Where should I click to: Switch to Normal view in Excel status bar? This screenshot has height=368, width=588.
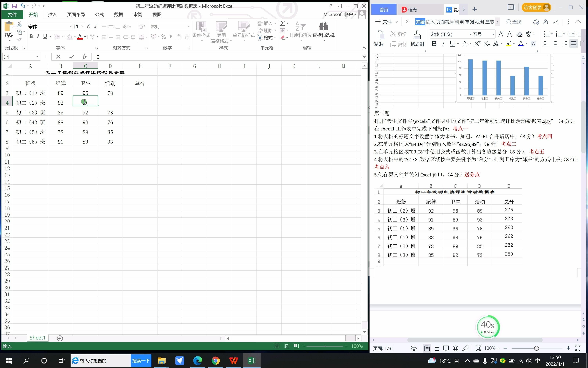(x=277, y=346)
